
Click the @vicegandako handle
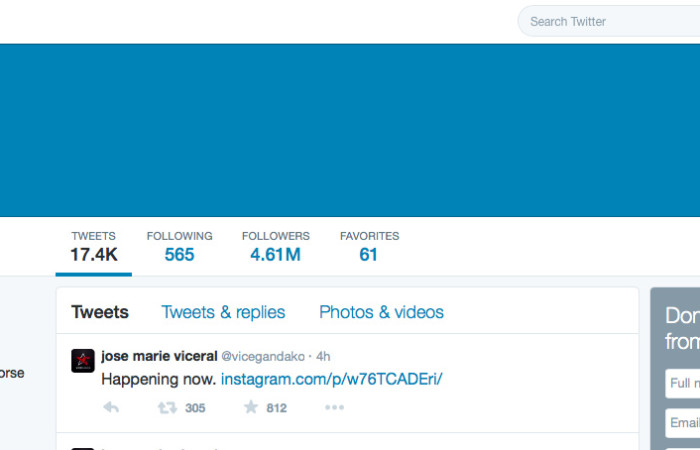pos(263,357)
